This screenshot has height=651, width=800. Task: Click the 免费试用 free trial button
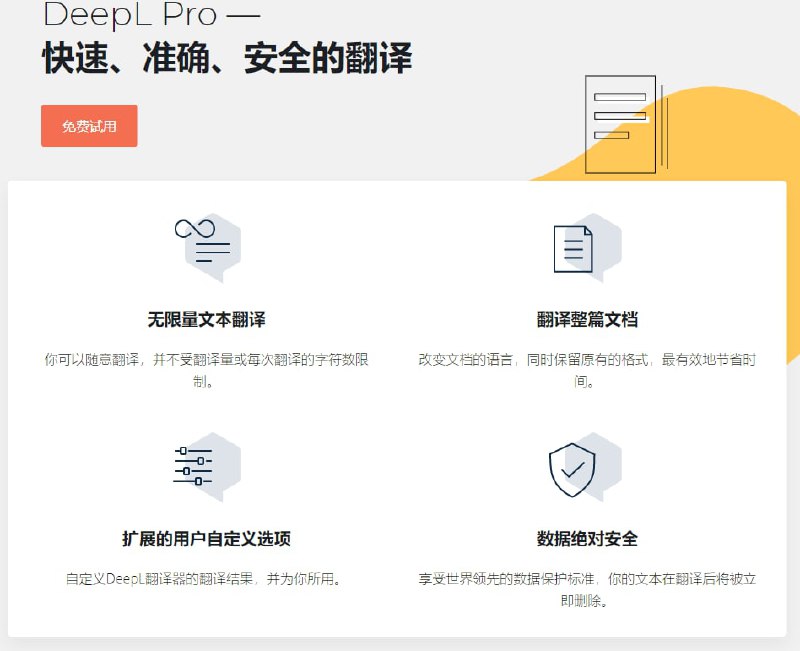pos(89,126)
